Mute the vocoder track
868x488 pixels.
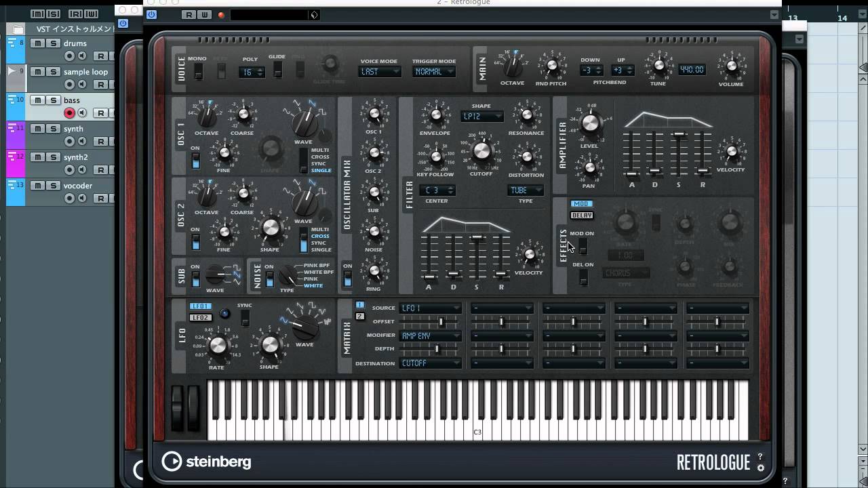pyautogui.click(x=38, y=186)
